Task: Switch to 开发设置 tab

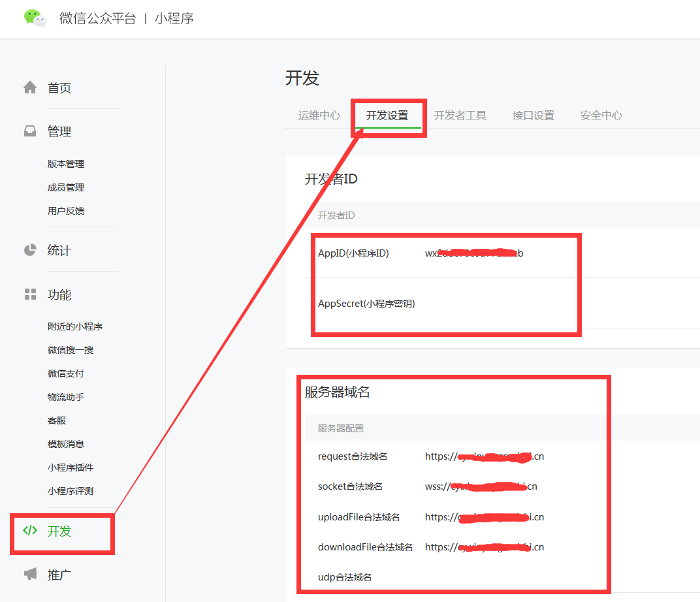Action: tap(387, 116)
